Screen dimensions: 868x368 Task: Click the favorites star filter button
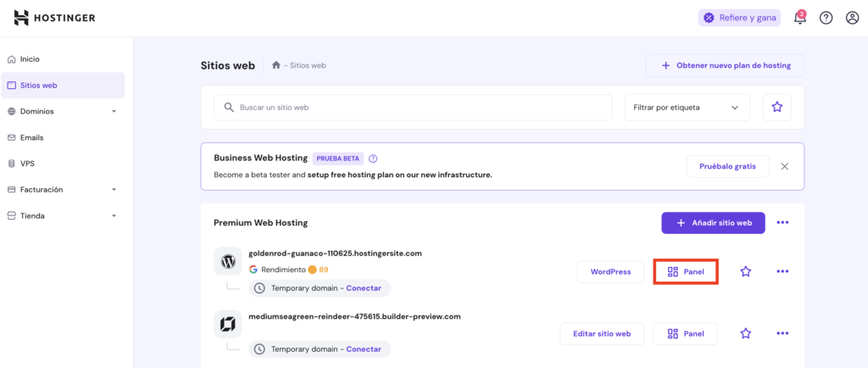click(776, 108)
